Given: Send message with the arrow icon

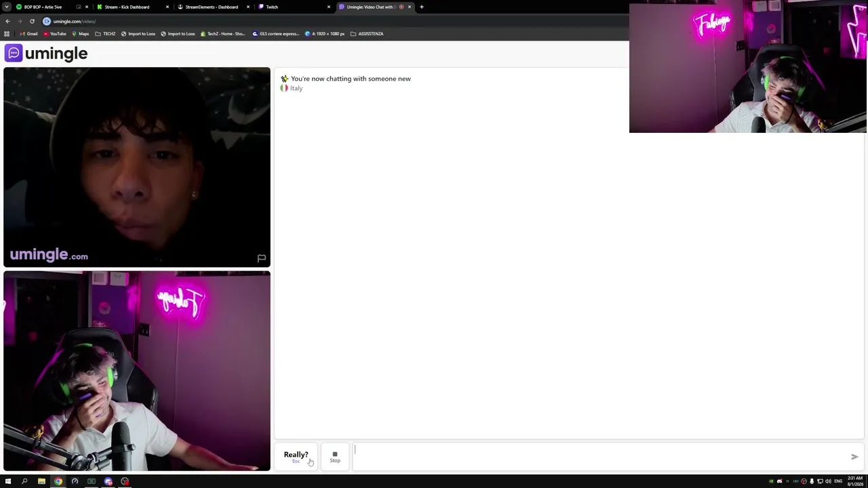Looking at the screenshot, I should [x=854, y=457].
